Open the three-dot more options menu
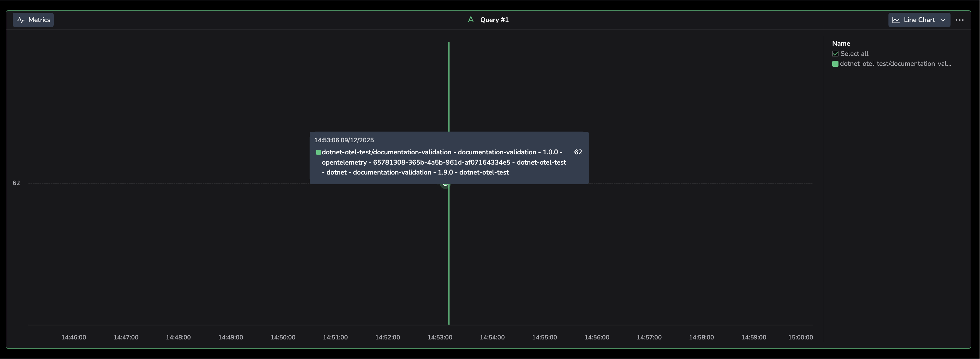980x359 pixels. point(959,20)
